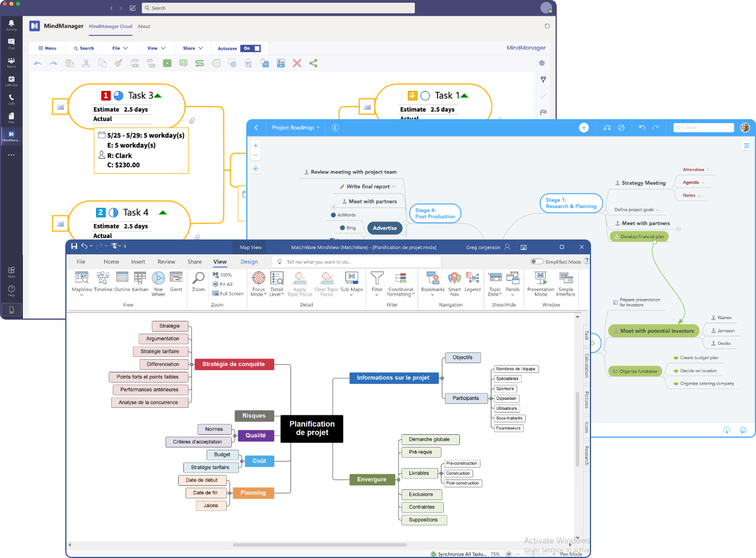Switch to Gantt view in MindView

tap(176, 282)
